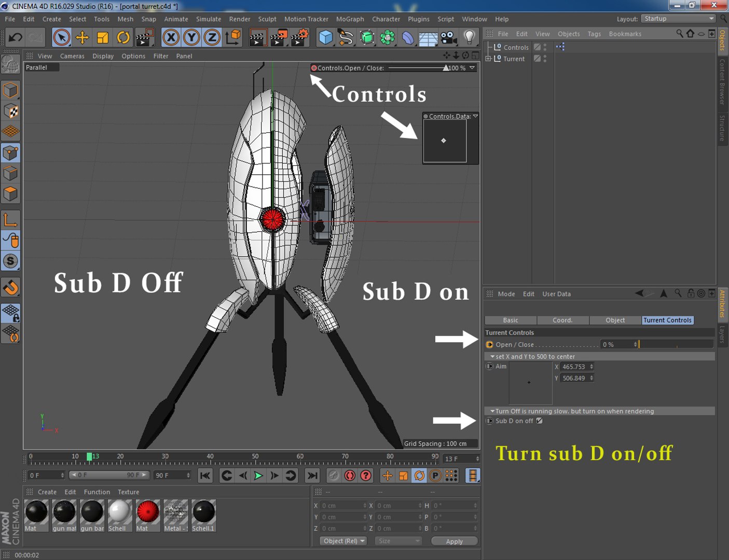Viewport: 729px width, 560px height.
Task: Switch to Turrent Controls tab
Action: [x=667, y=320]
